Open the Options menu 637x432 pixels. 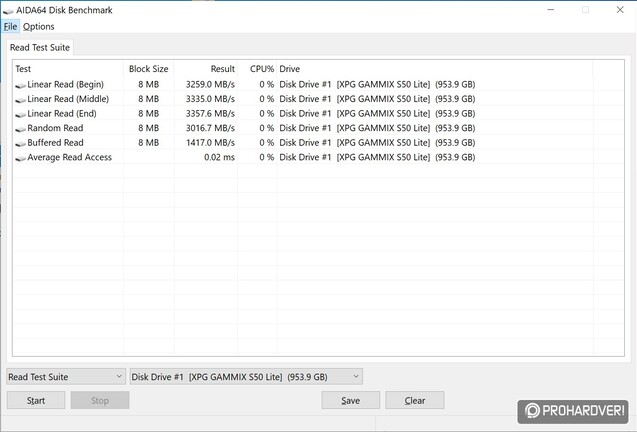pos(39,27)
